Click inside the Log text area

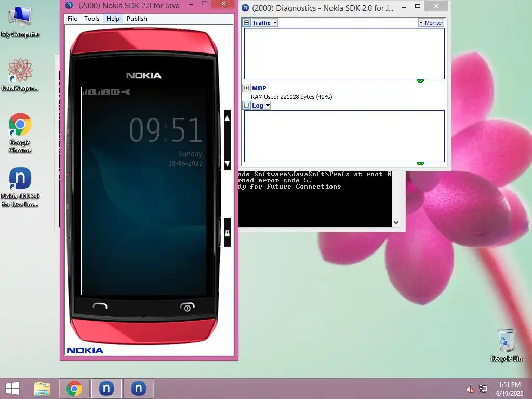(x=344, y=136)
